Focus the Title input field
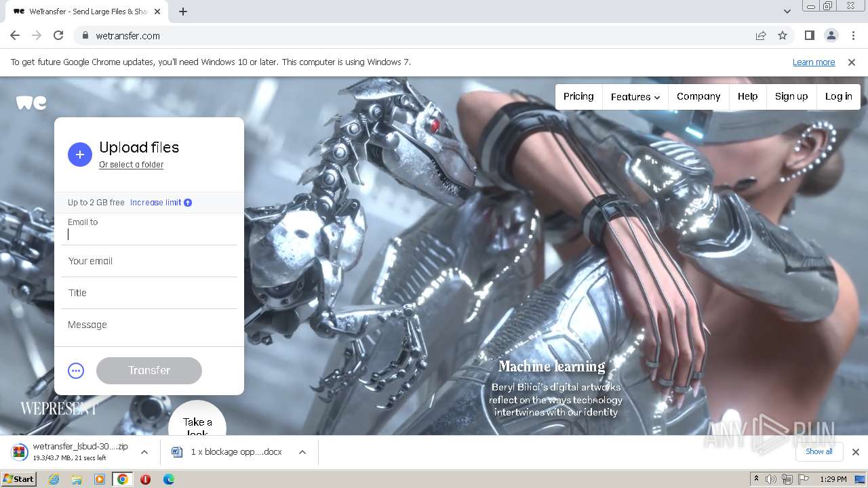The height and width of the screenshot is (488, 868). 149,293
